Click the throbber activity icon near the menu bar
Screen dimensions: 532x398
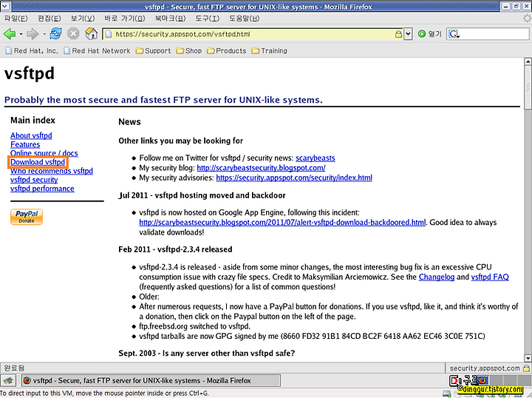527,18
